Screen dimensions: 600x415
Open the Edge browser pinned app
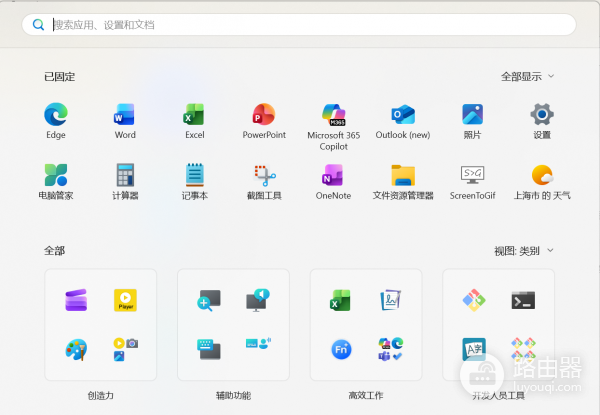(56, 121)
